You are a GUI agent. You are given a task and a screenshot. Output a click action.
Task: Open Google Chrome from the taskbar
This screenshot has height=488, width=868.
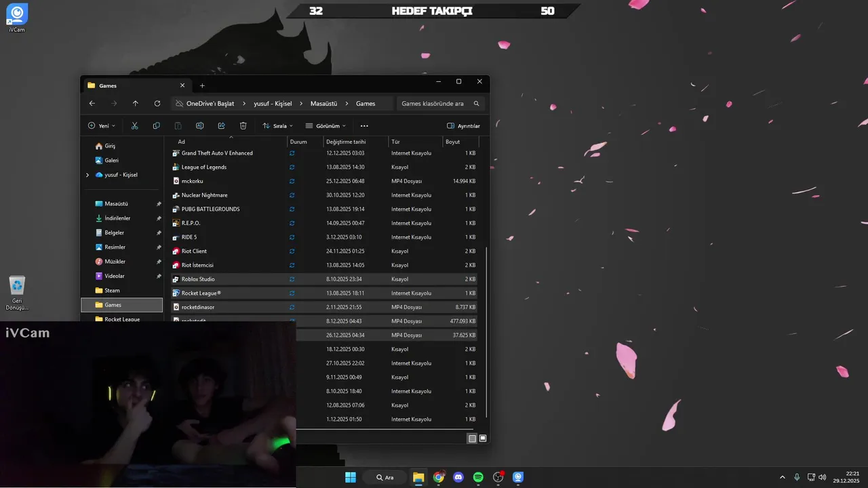click(x=439, y=477)
